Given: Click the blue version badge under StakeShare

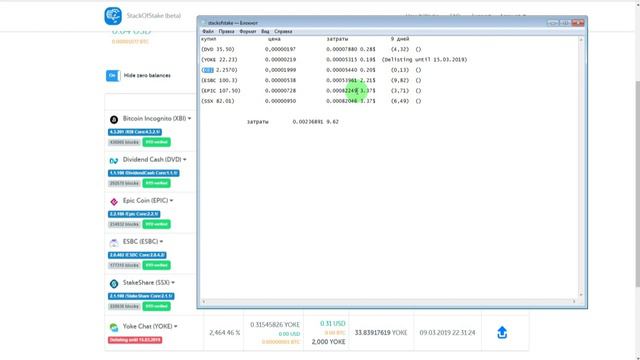Looking at the screenshot, I should [141, 296].
